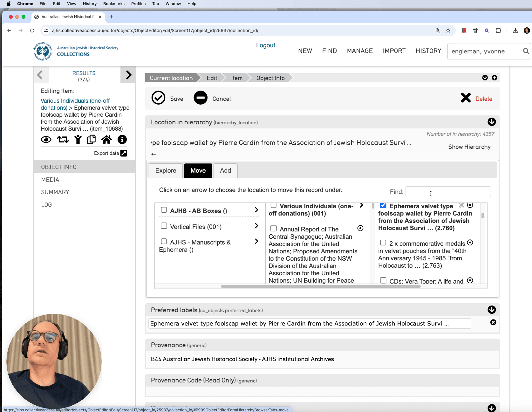Go to next result with right chevron

128,75
